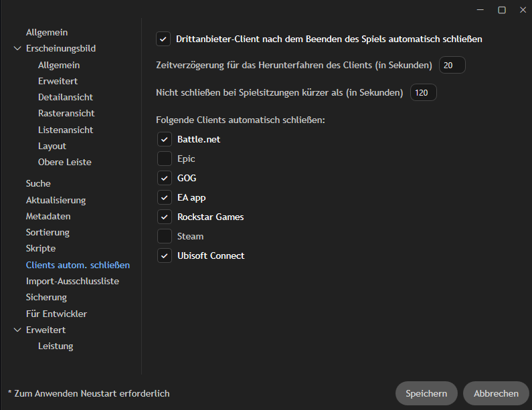Screen dimensions: 532x410
Task: Open the Metadaten settings section
Action: tap(48, 216)
